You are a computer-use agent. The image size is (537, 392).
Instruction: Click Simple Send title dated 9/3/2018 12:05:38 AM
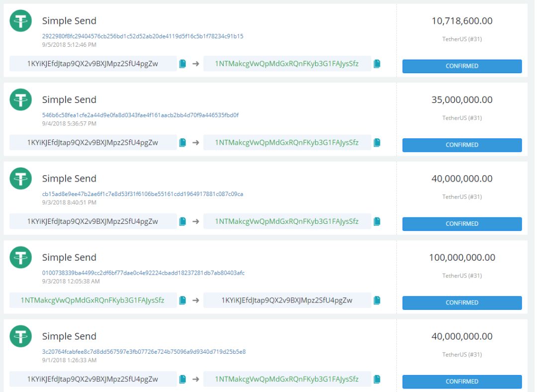tap(69, 257)
